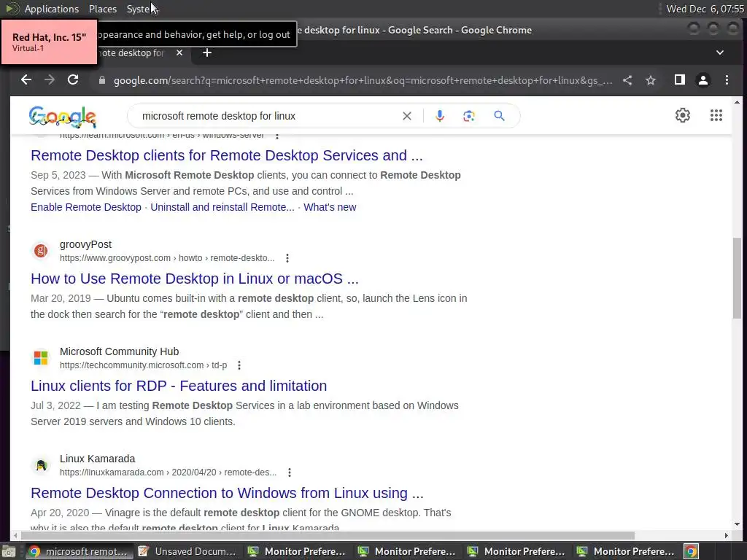Open Google quick settings gear

[683, 115]
